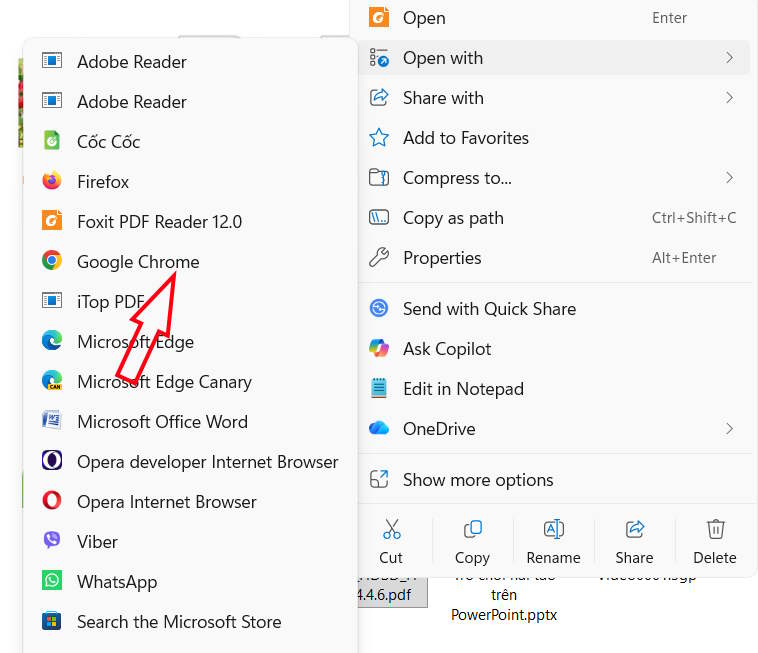
Task: Click the Properties label
Action: (442, 258)
